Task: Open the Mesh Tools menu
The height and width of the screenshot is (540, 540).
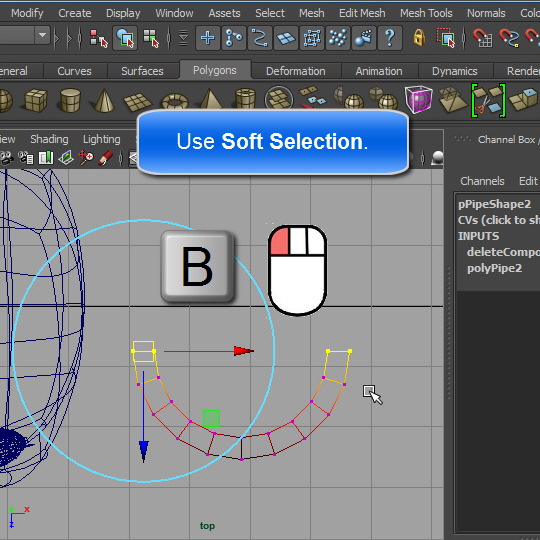Action: tap(426, 13)
